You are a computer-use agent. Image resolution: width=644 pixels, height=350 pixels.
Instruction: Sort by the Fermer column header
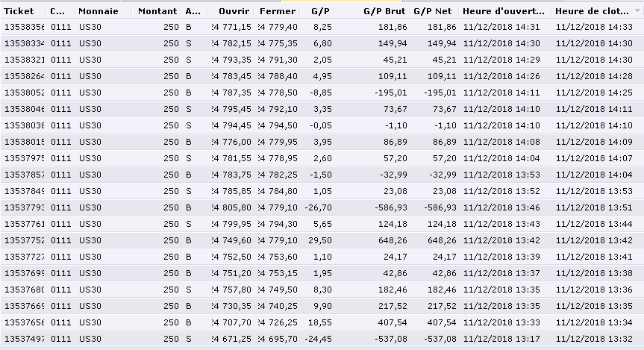278,11
